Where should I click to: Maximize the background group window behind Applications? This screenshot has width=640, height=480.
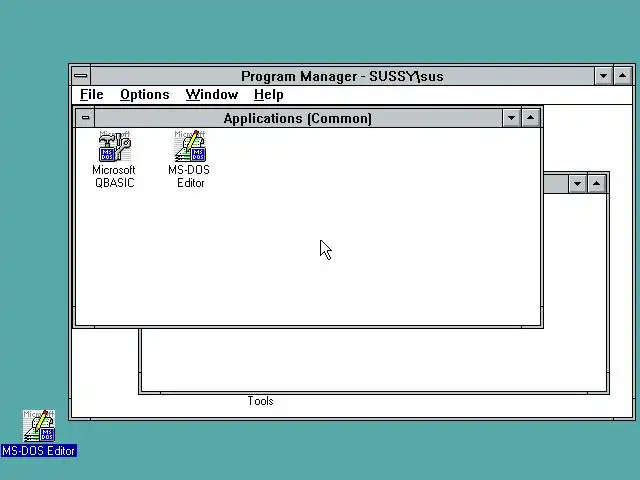tap(596, 184)
